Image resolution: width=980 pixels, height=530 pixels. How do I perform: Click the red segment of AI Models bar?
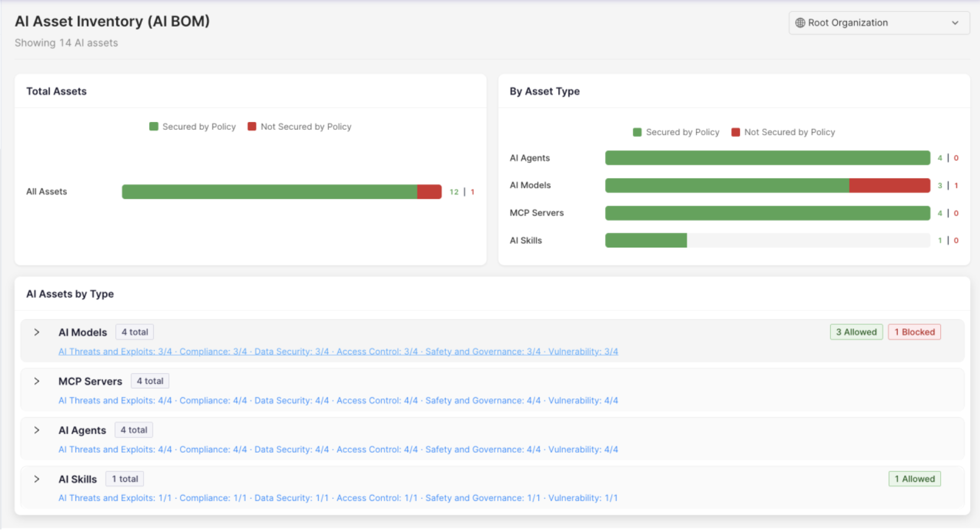point(889,185)
